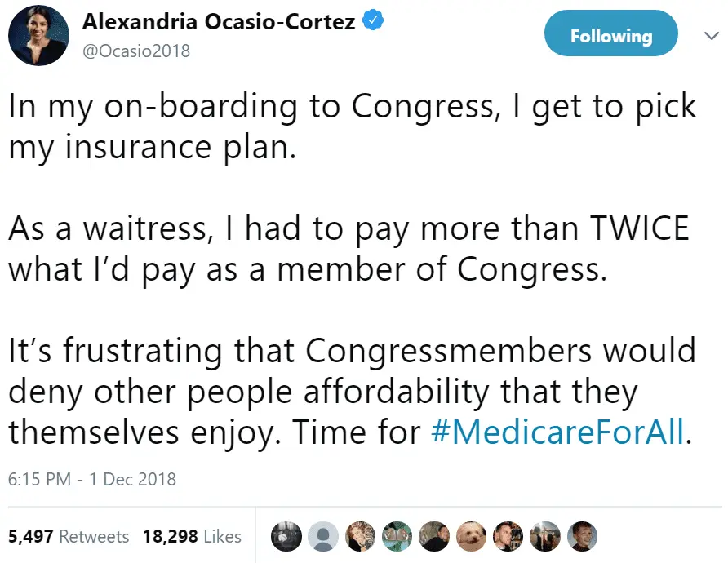This screenshot has height=563, width=728.
Task: Click the blue verified badge
Action: point(375,22)
